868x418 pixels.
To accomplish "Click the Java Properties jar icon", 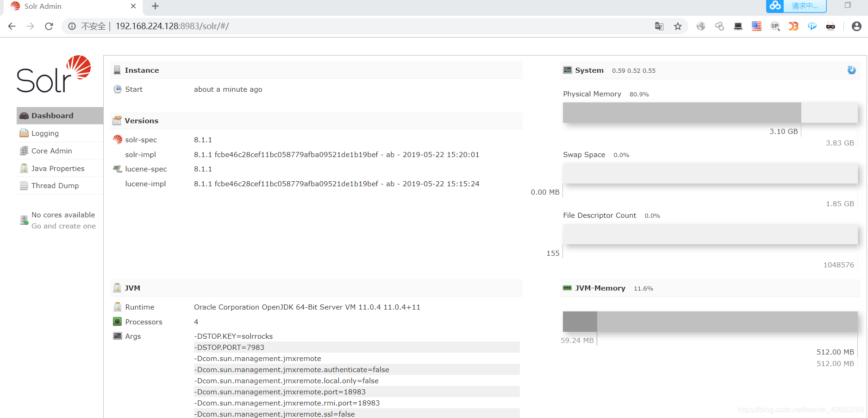I will [24, 169].
